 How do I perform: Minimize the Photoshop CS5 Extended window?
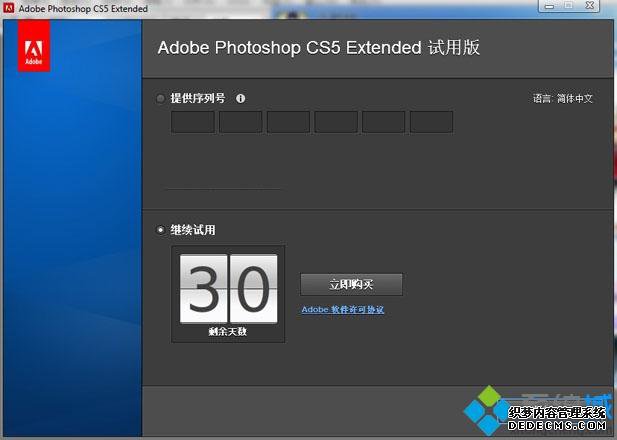550,6
